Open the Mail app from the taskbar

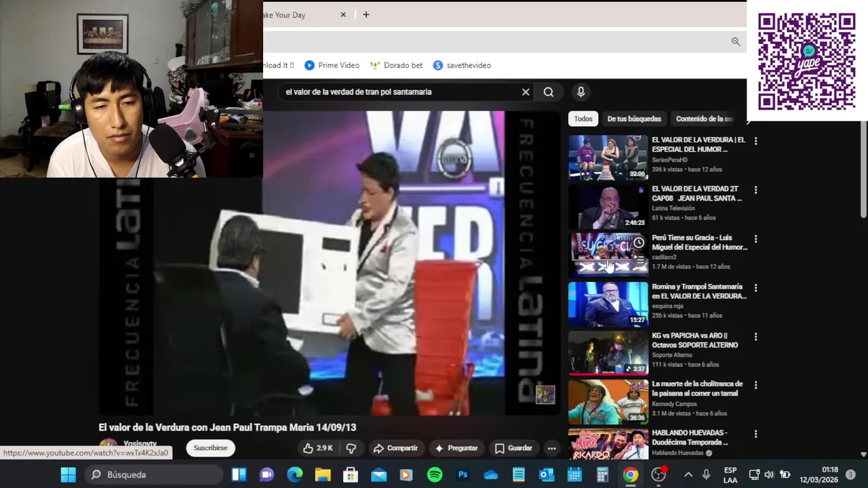coord(378,474)
